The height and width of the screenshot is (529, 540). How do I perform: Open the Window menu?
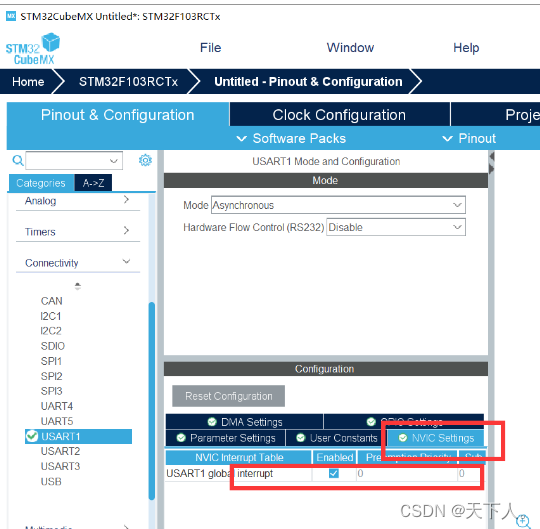[x=350, y=48]
